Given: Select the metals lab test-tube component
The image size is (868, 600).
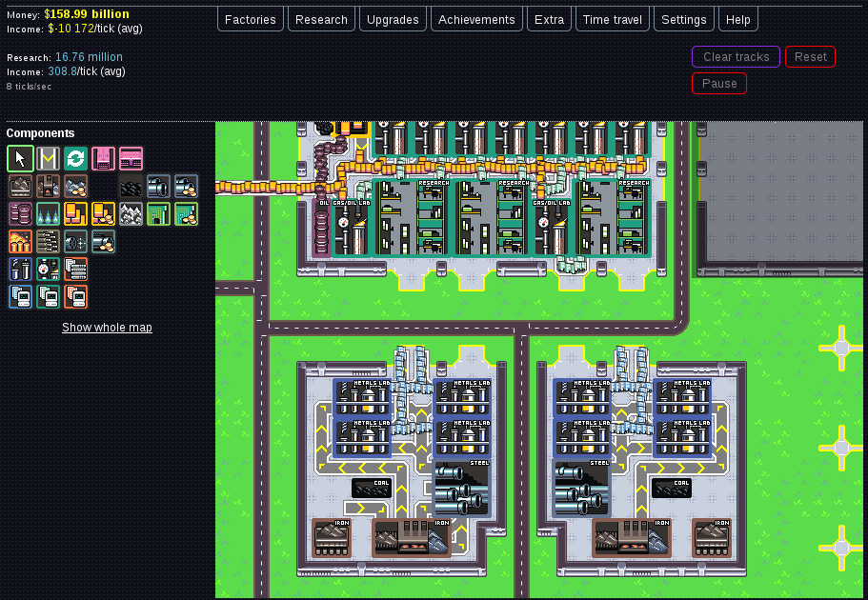Looking at the screenshot, I should click(20, 270).
